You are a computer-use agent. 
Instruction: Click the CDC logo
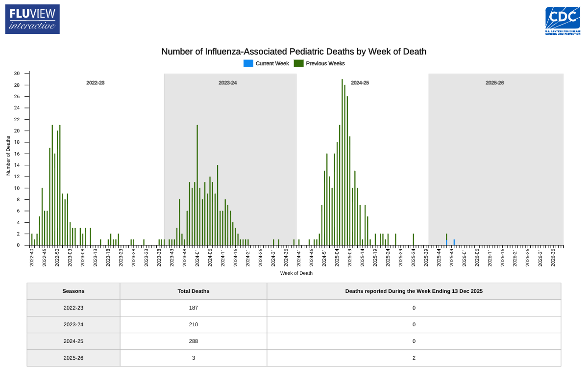(563, 20)
